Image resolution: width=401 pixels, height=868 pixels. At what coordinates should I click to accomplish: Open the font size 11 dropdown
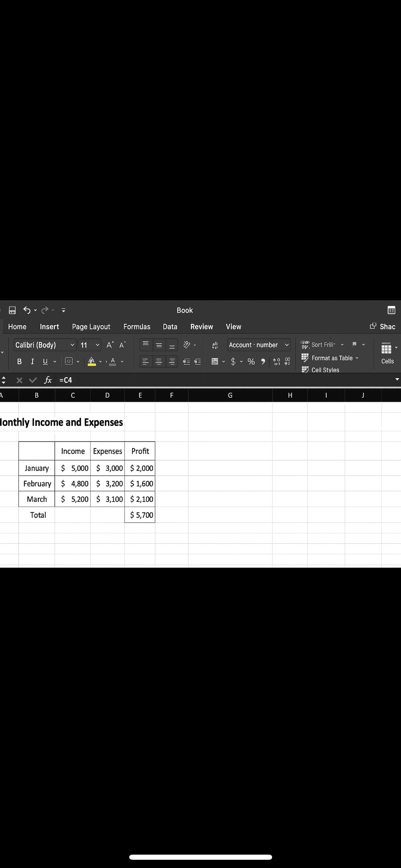(90, 345)
